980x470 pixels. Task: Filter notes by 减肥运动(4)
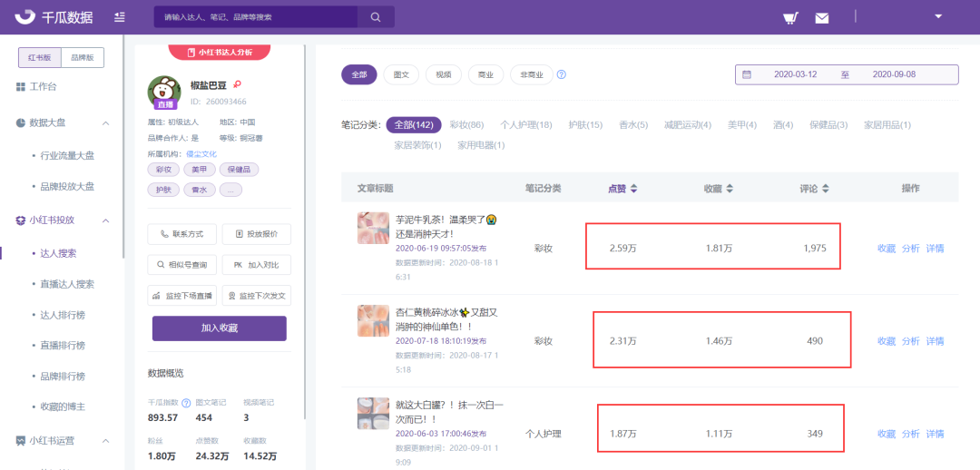pos(688,125)
